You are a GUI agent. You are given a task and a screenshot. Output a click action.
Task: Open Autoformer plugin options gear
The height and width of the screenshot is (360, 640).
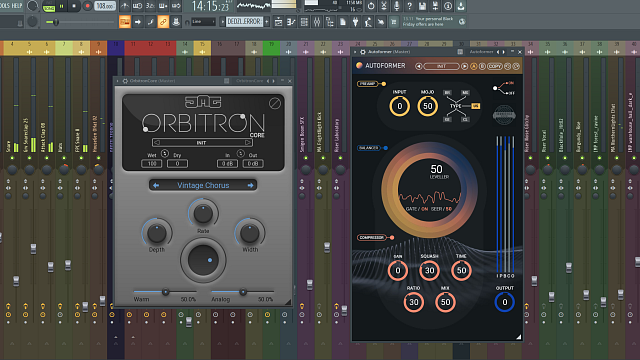coord(363,52)
